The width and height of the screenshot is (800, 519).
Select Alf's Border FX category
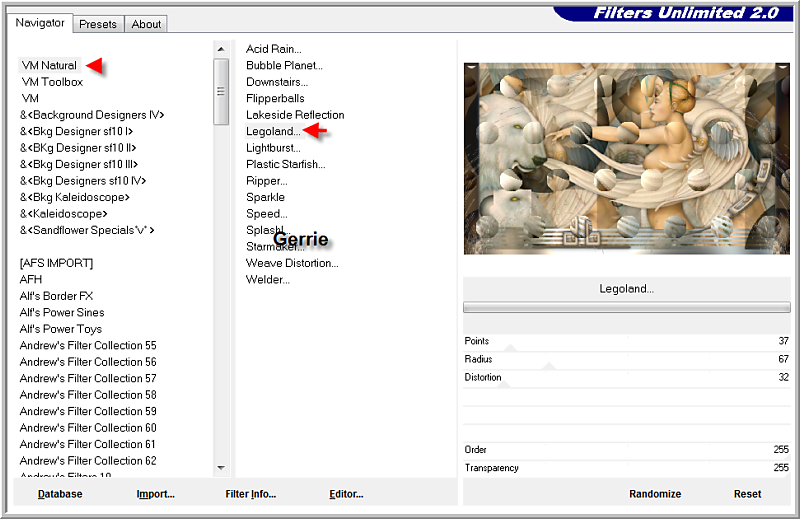pyautogui.click(x=56, y=296)
